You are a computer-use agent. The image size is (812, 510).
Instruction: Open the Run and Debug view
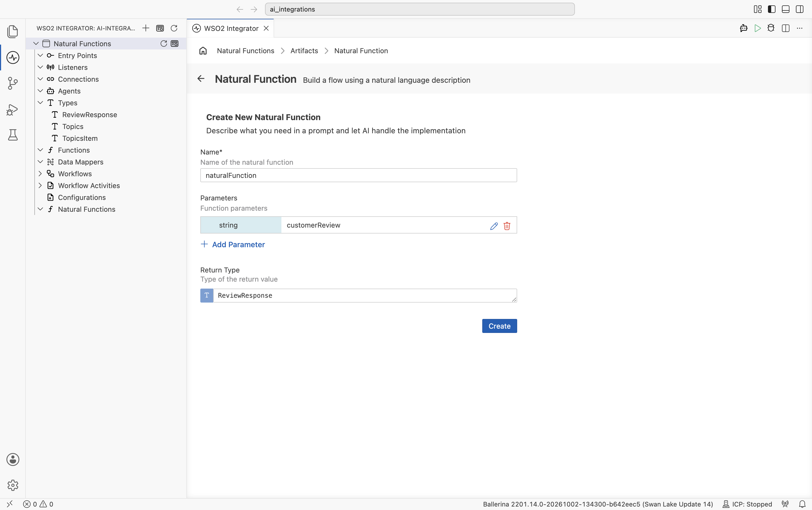(13, 110)
